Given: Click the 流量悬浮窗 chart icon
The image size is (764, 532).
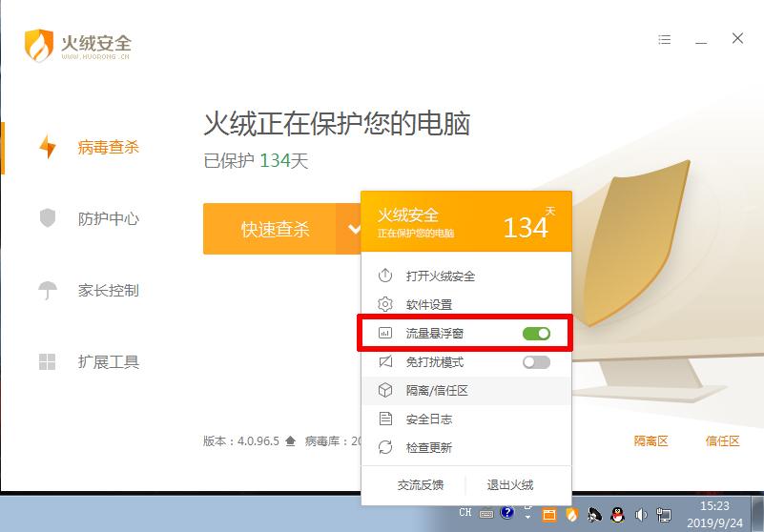Looking at the screenshot, I should point(385,334).
